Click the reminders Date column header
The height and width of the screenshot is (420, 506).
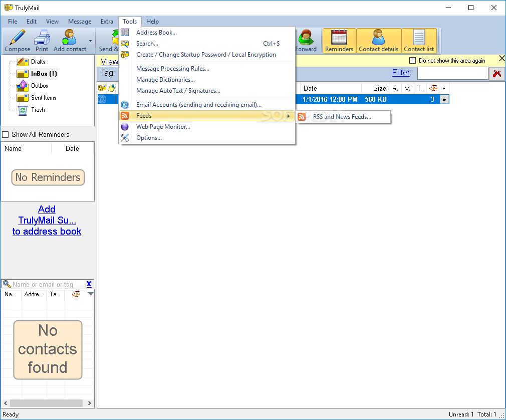coord(72,148)
